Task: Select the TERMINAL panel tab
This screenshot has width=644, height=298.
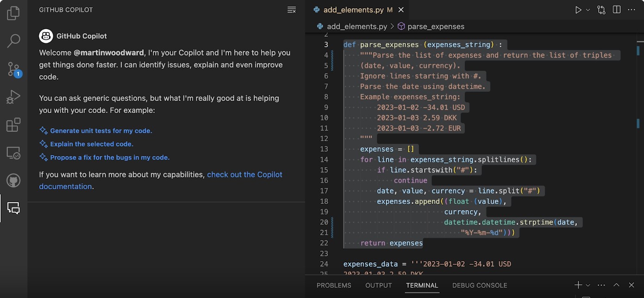Action: pos(422,285)
